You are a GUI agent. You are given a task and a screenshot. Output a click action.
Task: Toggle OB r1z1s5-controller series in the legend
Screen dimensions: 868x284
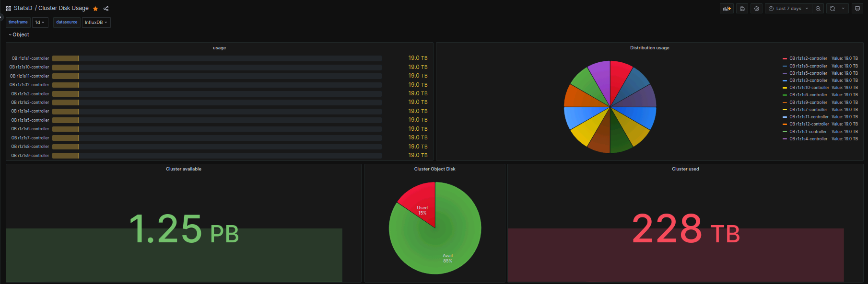[x=808, y=73]
